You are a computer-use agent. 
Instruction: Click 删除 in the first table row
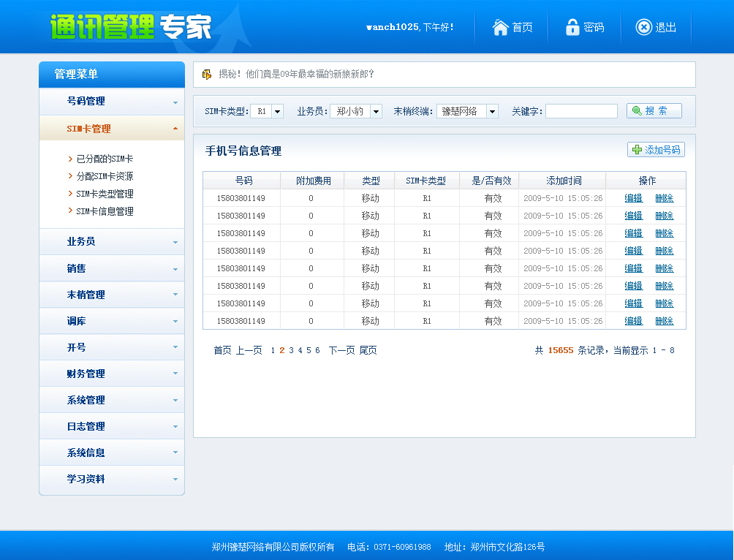(665, 198)
